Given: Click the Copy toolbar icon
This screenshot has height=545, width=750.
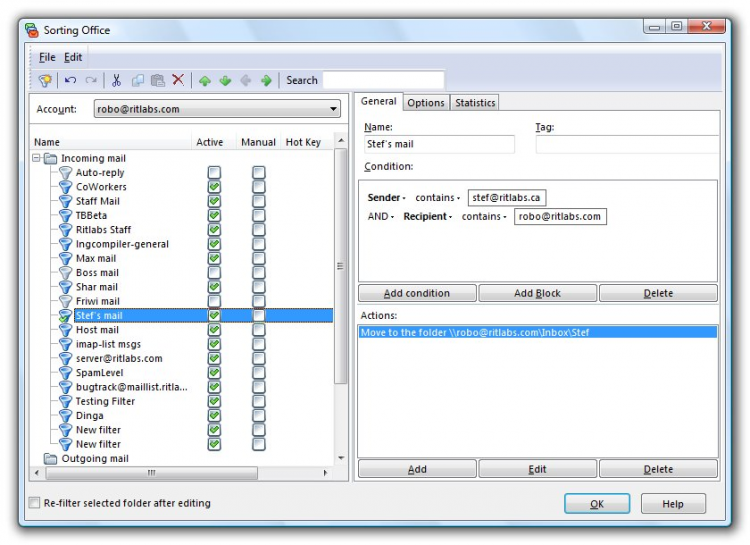Looking at the screenshot, I should (138, 80).
